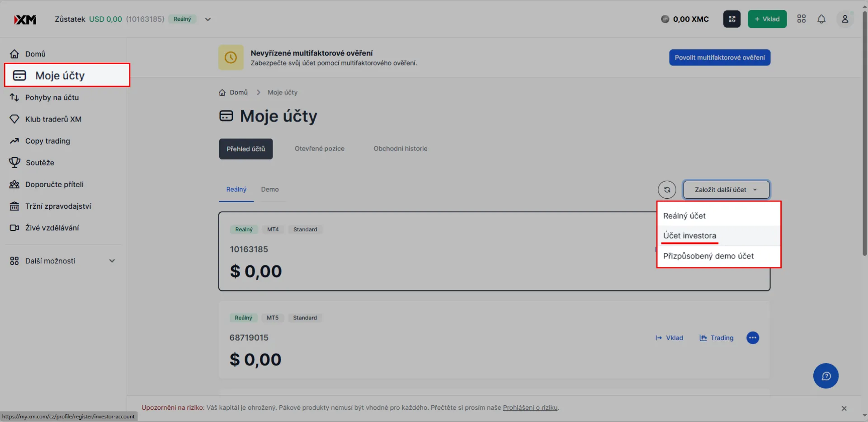Viewport: 868px width, 422px height.
Task: Go to Copy trading in the sidebar
Action: [x=47, y=141]
